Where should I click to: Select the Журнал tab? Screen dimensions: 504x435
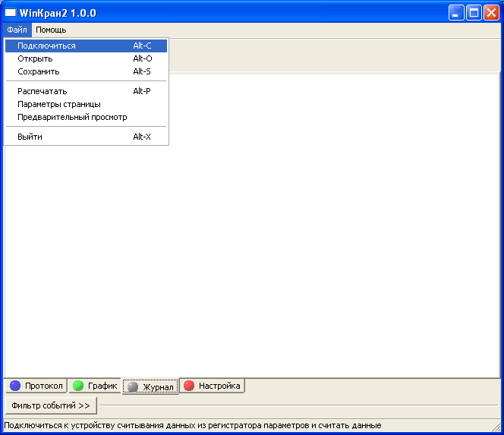[x=150, y=386]
